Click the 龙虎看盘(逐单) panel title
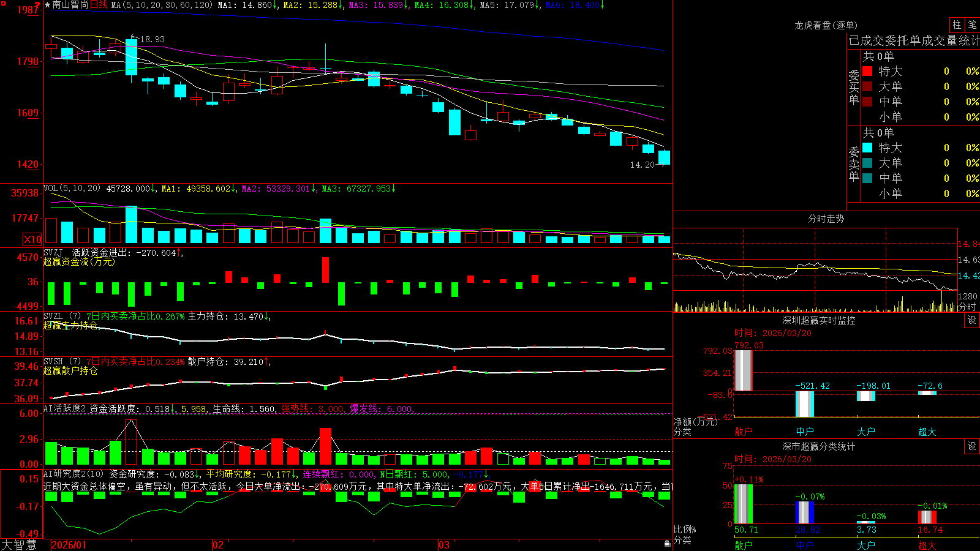The width and height of the screenshot is (980, 551). click(826, 25)
